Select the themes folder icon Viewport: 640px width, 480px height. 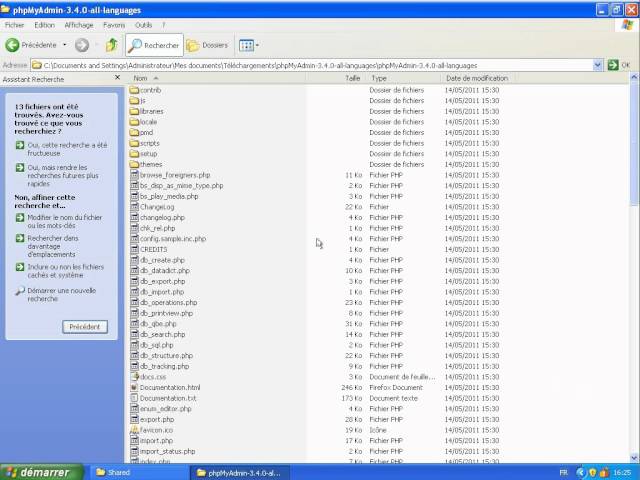coord(134,164)
